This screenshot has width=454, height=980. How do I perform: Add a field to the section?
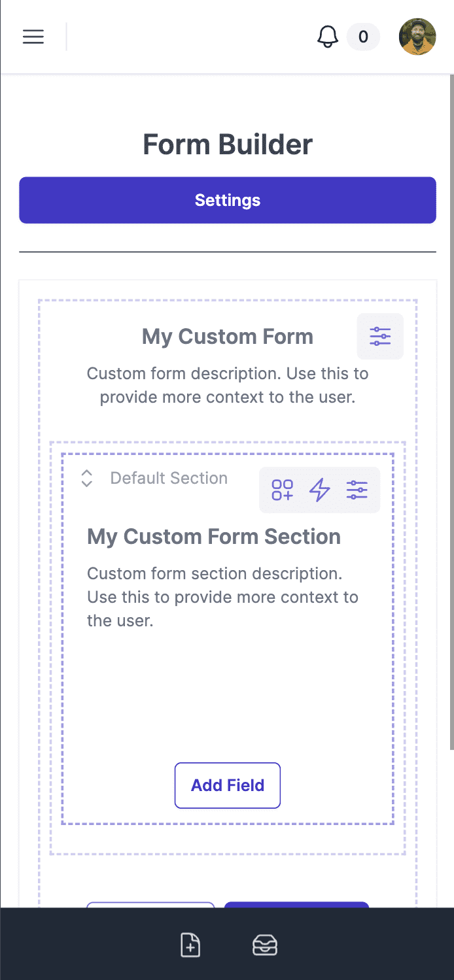[228, 785]
